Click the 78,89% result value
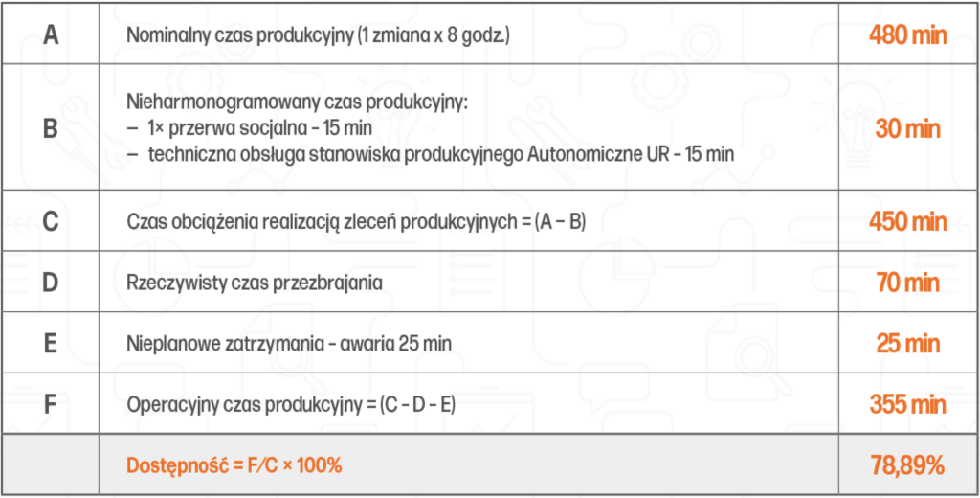This screenshot has height=498, width=980. click(907, 466)
